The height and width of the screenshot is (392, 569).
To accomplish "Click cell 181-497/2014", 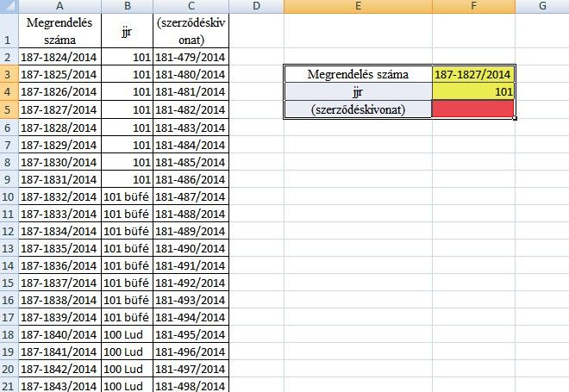I will (191, 369).
